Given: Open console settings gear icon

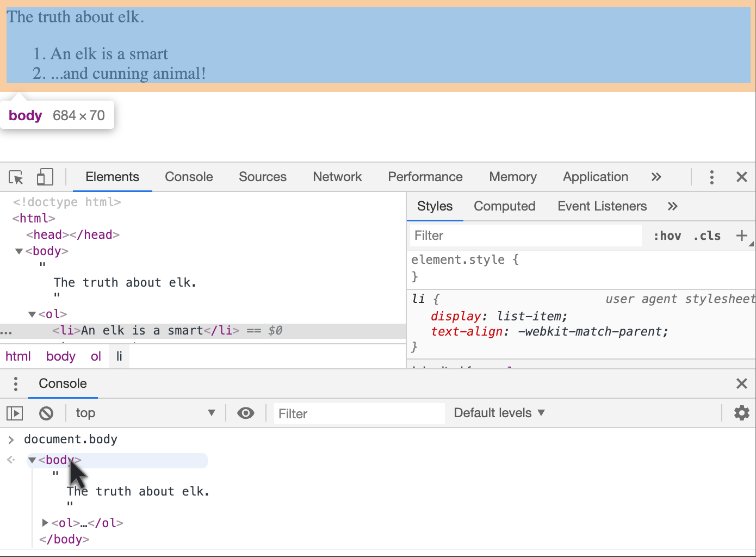Looking at the screenshot, I should click(741, 413).
